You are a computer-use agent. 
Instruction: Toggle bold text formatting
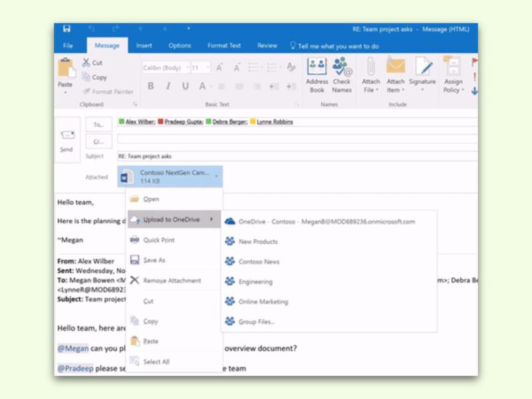[150, 86]
